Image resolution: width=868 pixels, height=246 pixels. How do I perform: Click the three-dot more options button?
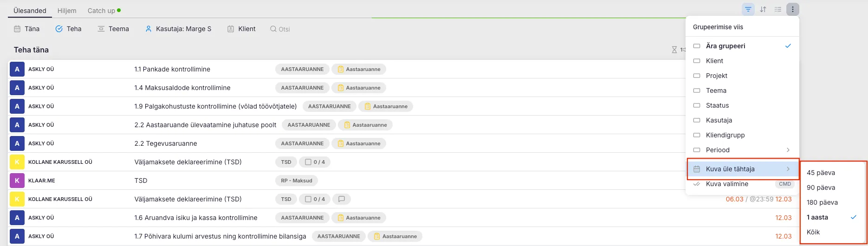coord(793,9)
